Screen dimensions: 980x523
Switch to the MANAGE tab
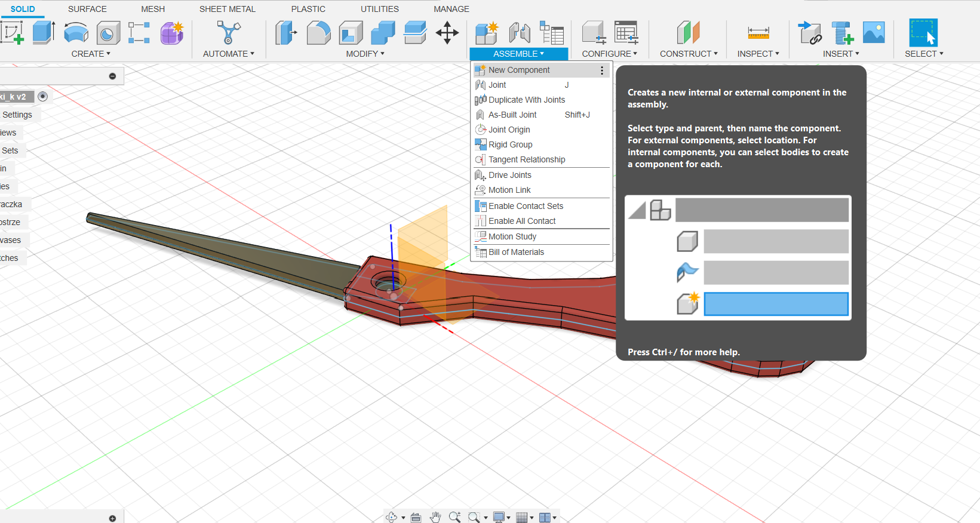coord(451,9)
